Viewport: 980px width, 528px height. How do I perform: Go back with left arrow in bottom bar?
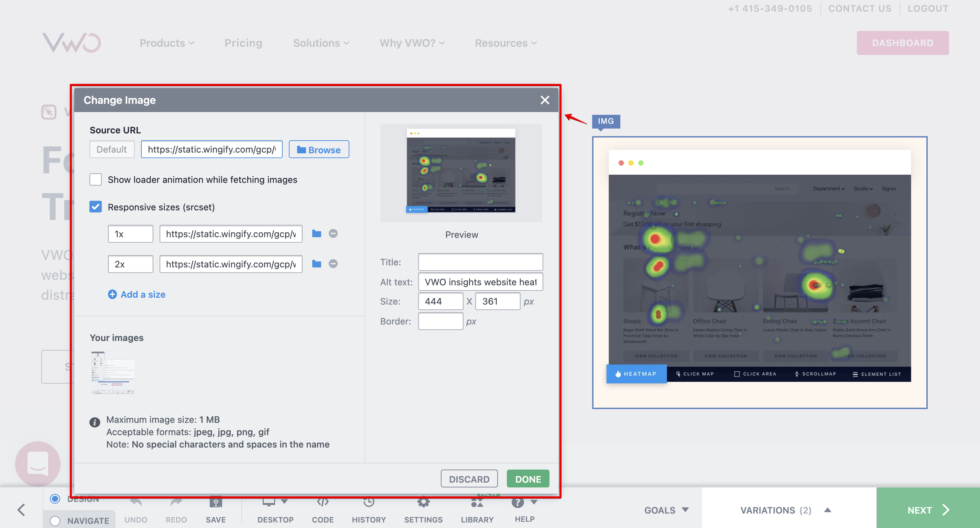[x=21, y=510]
